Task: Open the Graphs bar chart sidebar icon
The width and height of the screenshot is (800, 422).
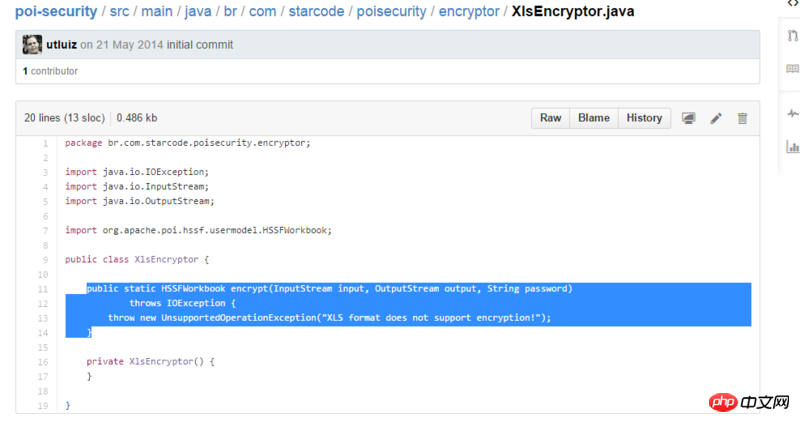Action: [793, 146]
